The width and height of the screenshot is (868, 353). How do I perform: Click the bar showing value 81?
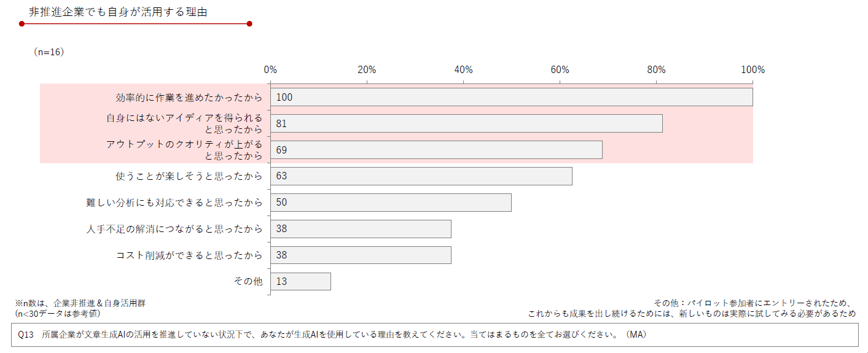(x=466, y=123)
